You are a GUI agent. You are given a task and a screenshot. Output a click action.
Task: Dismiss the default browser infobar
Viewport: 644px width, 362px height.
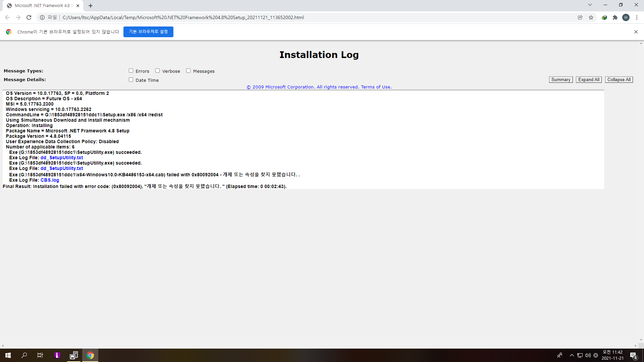tap(636, 32)
